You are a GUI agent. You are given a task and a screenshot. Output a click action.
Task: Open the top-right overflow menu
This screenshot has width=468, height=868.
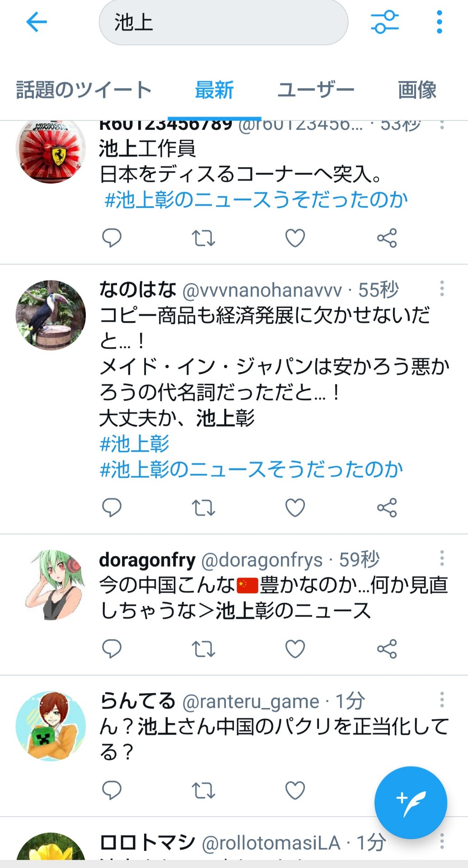[439, 22]
